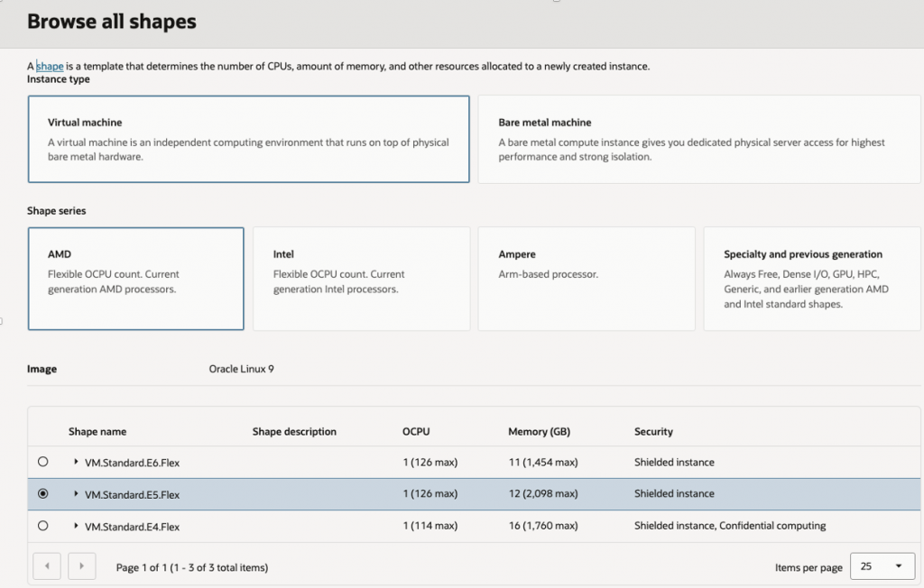The image size is (924, 588).
Task: Expand the VM.Standard.E5.Flex row details
Action: 76,494
